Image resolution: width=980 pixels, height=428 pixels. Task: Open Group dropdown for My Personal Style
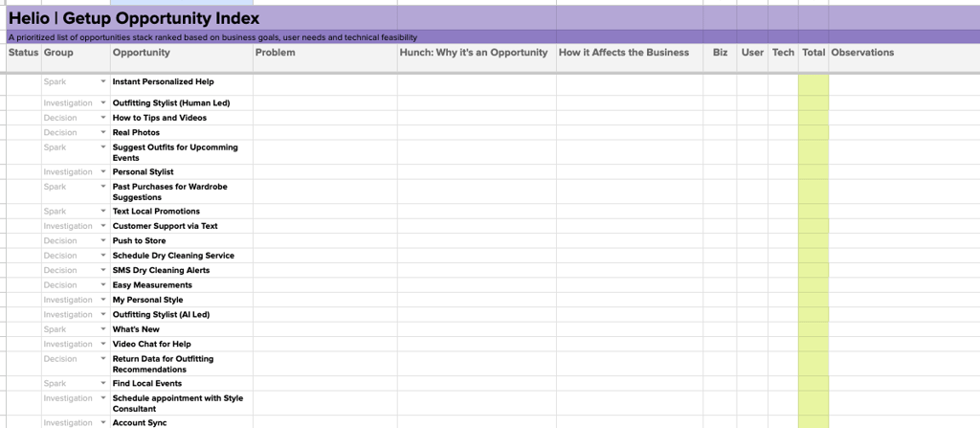[x=103, y=301]
